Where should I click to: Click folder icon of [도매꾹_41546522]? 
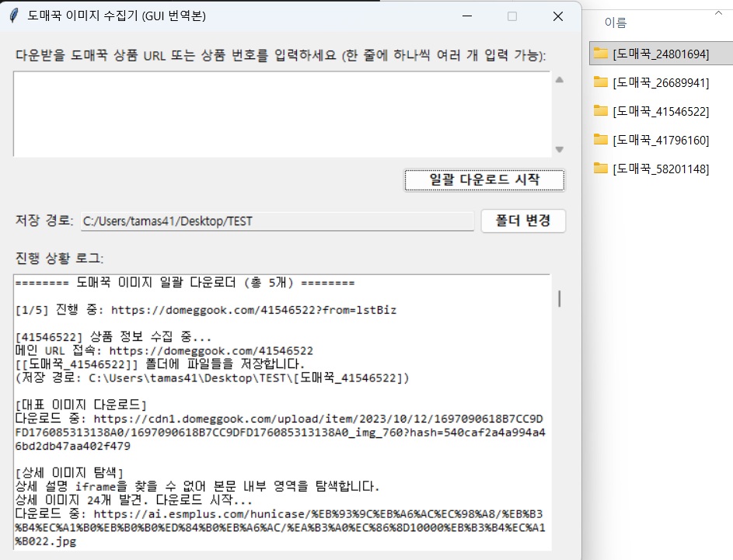[x=600, y=111]
